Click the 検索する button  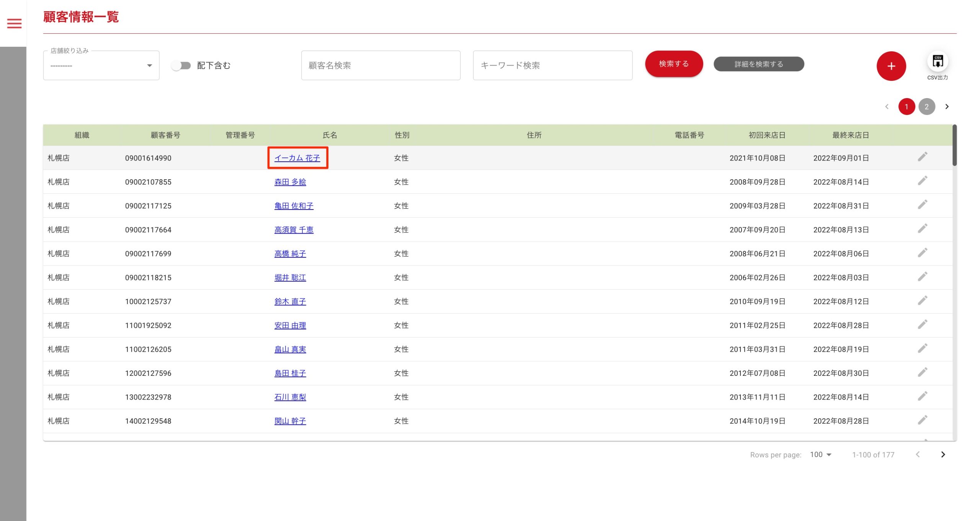click(673, 64)
